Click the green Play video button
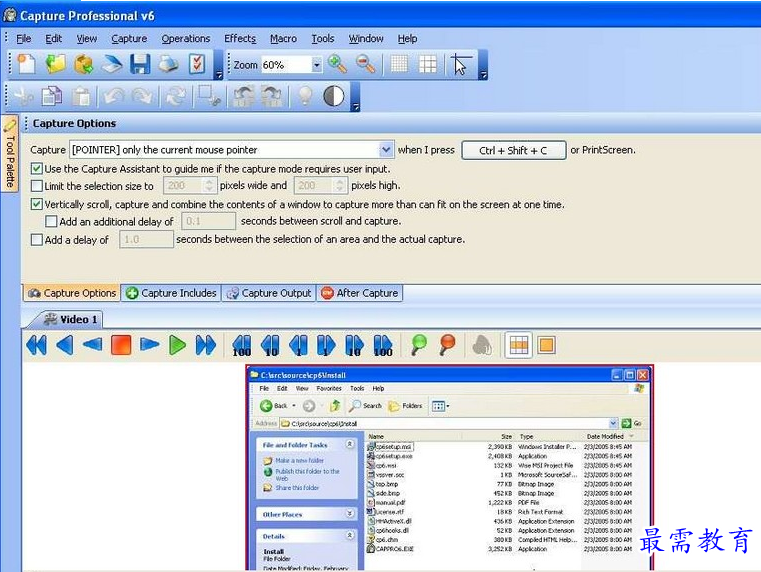The image size is (761, 572). coord(177,345)
